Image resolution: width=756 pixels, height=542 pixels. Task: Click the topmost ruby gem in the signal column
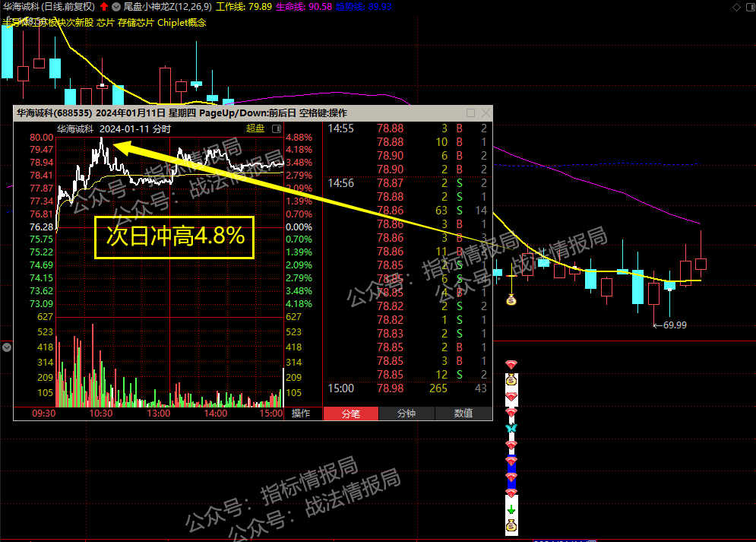coord(511,364)
